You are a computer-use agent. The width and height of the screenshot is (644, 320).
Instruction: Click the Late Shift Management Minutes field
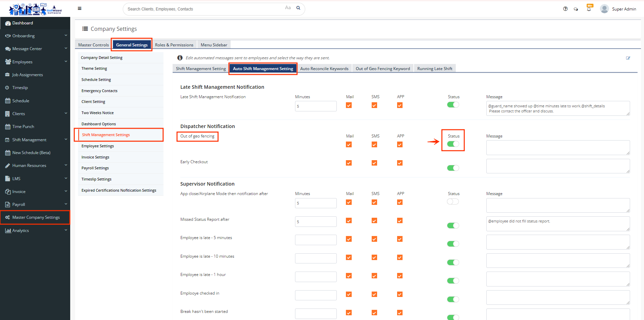pyautogui.click(x=316, y=106)
